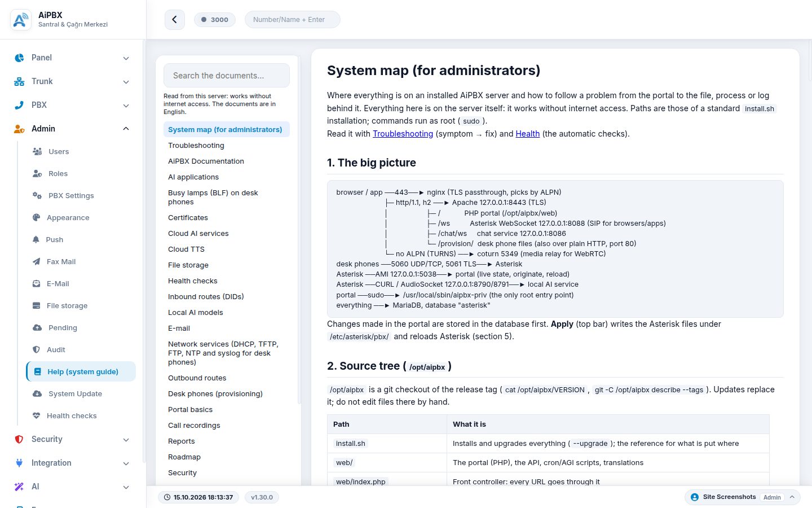Click the AiPBX logo icon
This screenshot has width=812, height=508.
click(20, 20)
